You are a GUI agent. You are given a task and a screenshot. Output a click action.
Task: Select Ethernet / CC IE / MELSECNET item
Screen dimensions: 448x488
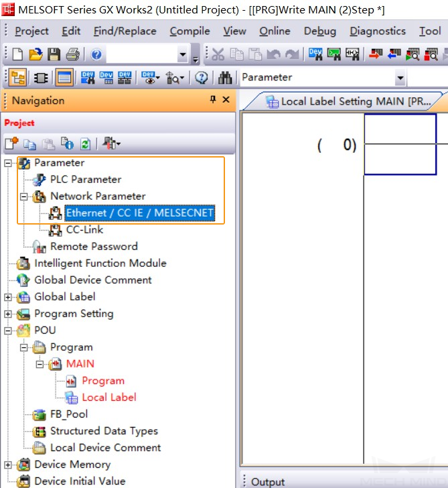pos(139,213)
